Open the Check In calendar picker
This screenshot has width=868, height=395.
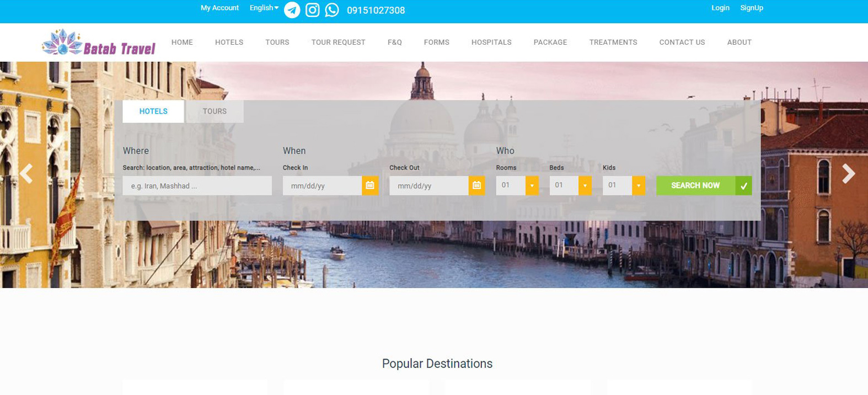(370, 185)
